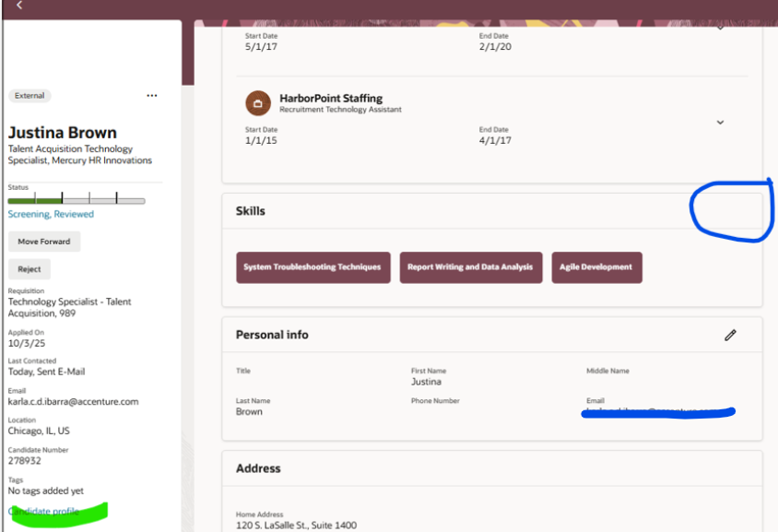Screen dimensions: 778x532
Task: Click the HarborPoint Staffing briefcase icon
Action: click(258, 103)
